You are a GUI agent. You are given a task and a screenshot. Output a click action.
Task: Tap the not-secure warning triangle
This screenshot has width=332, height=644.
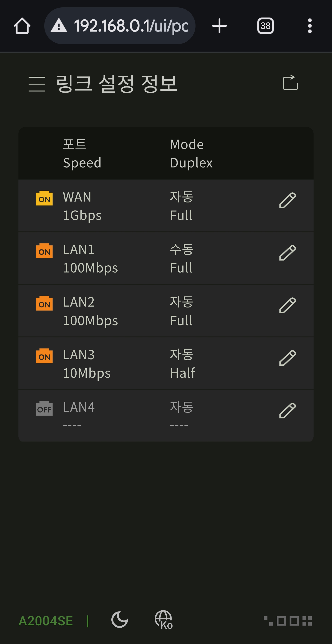(x=59, y=25)
